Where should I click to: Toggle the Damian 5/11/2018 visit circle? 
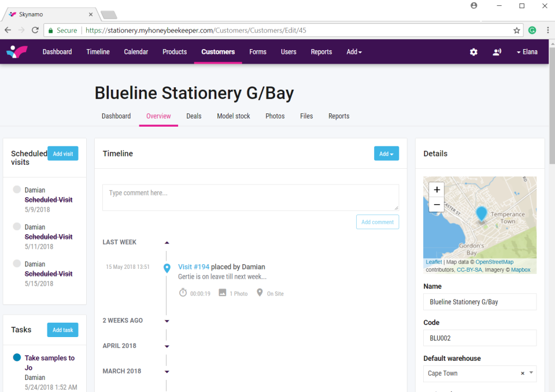[17, 227]
